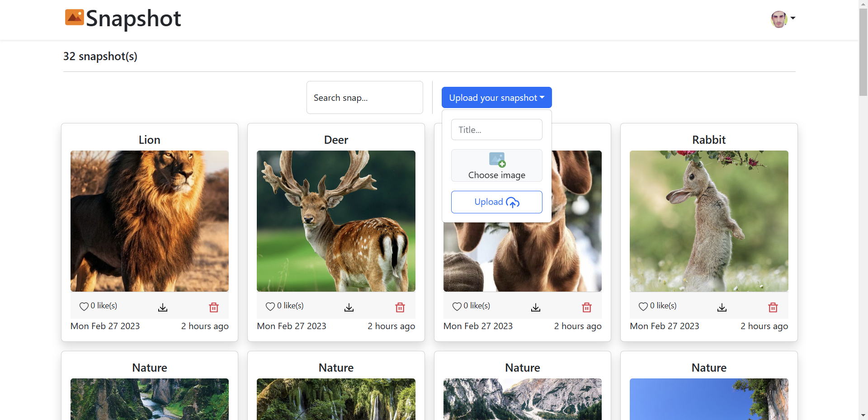Like the Rabbit snapshot
The height and width of the screenshot is (420, 868).
point(643,306)
